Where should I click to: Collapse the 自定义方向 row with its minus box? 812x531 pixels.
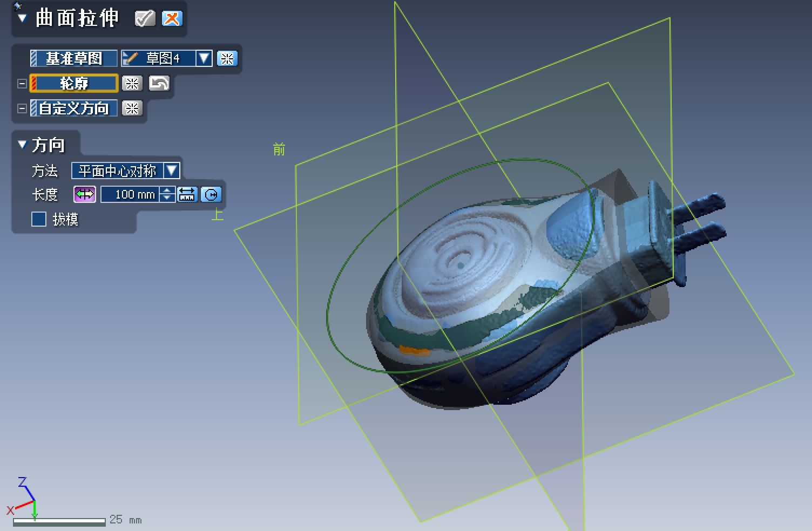(22, 108)
